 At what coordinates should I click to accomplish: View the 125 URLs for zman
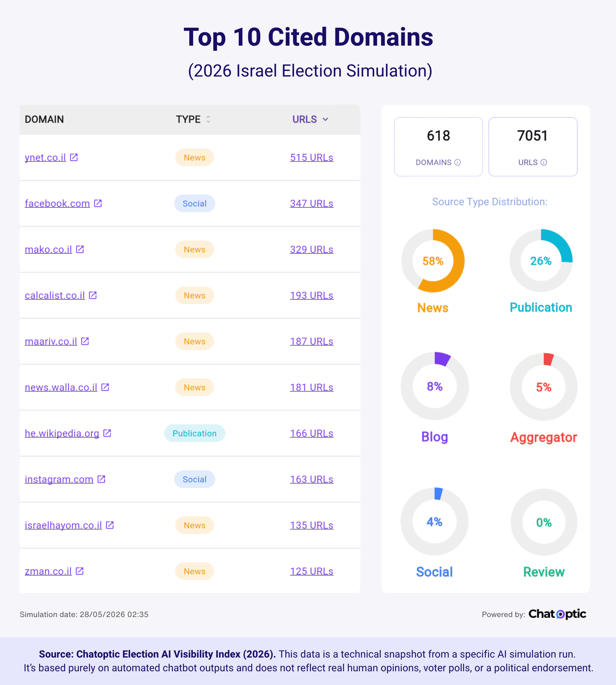pos(312,571)
